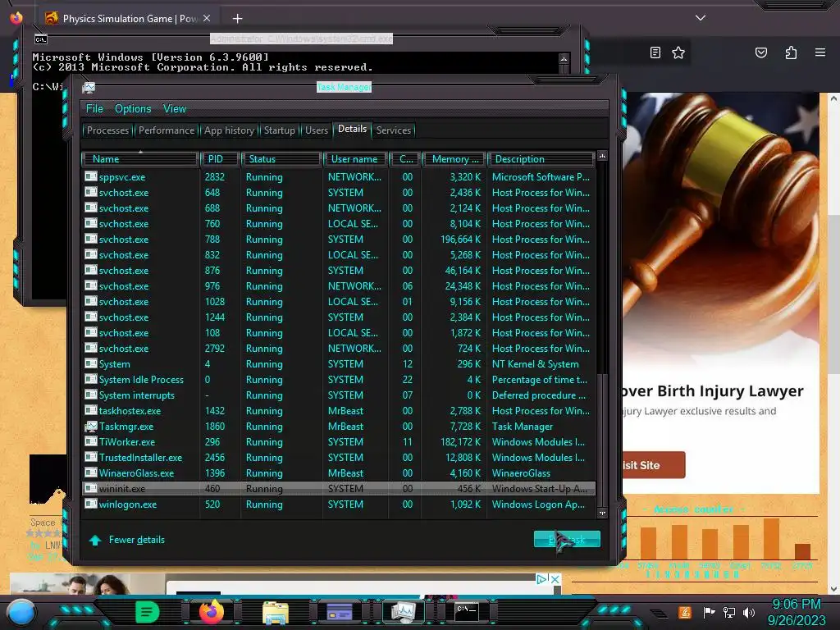
Task: Click the Task Manager title bar icon
Action: click(89, 88)
